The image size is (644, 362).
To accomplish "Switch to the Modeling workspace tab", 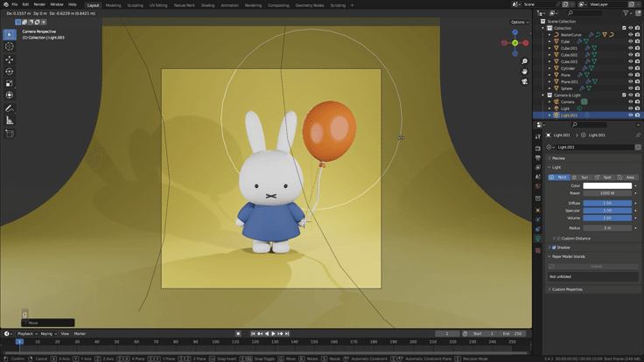I will coord(114,5).
